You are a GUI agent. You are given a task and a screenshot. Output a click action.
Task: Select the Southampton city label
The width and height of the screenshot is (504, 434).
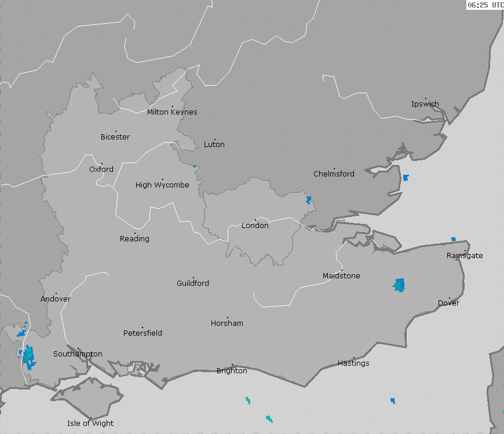78,354
